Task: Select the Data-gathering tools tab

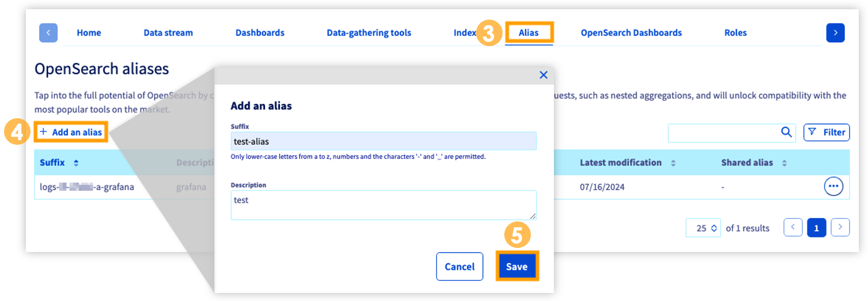Action: (x=369, y=33)
